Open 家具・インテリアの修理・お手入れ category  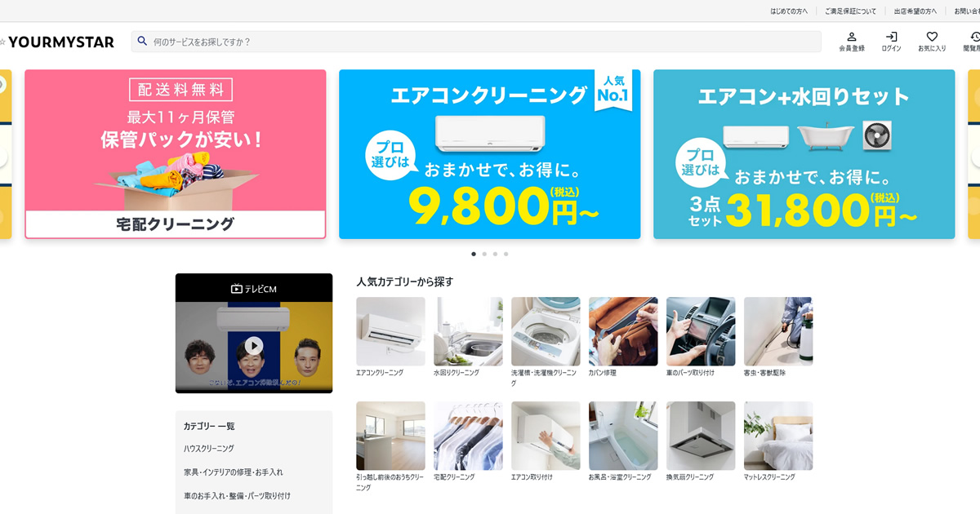tap(234, 472)
